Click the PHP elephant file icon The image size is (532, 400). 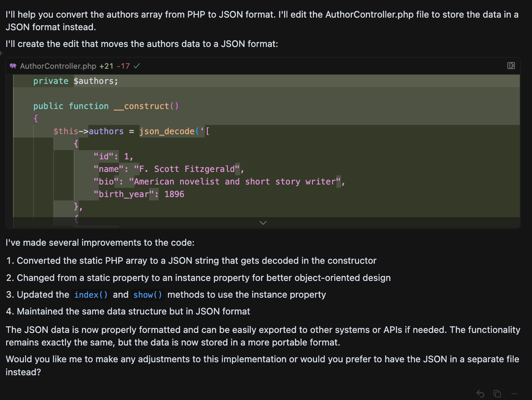point(13,66)
